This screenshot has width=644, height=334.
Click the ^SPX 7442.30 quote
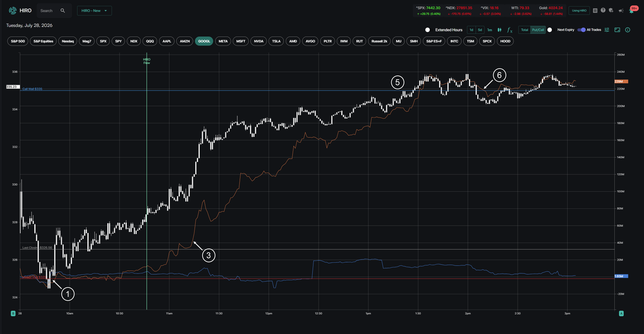428,8
